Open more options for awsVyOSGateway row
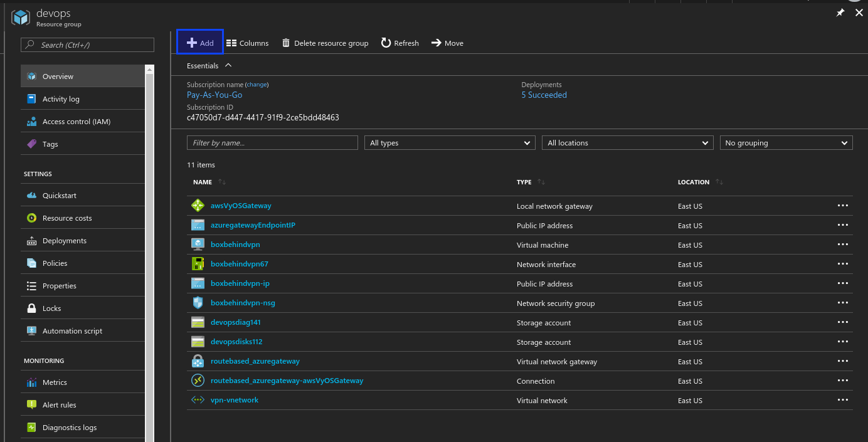The image size is (868, 442). click(x=842, y=206)
